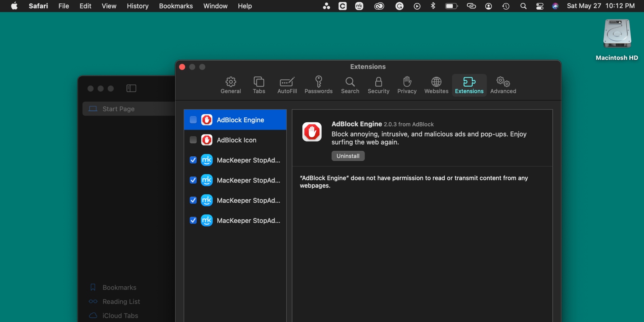Viewport: 644px width, 322px height.
Task: Click the large AdBlock logo in details pane
Action: click(312, 132)
